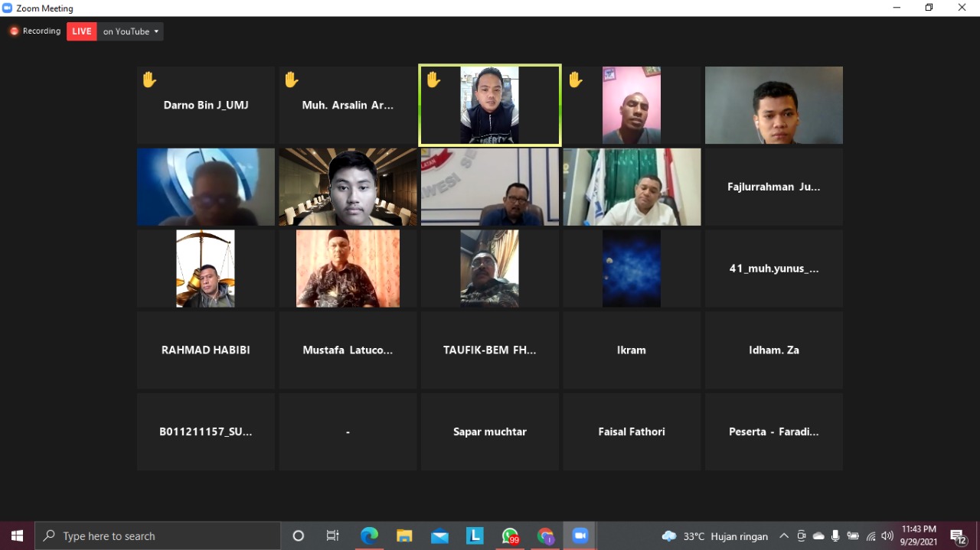
Task: Select portrait video of man by curtains
Action: (x=490, y=268)
